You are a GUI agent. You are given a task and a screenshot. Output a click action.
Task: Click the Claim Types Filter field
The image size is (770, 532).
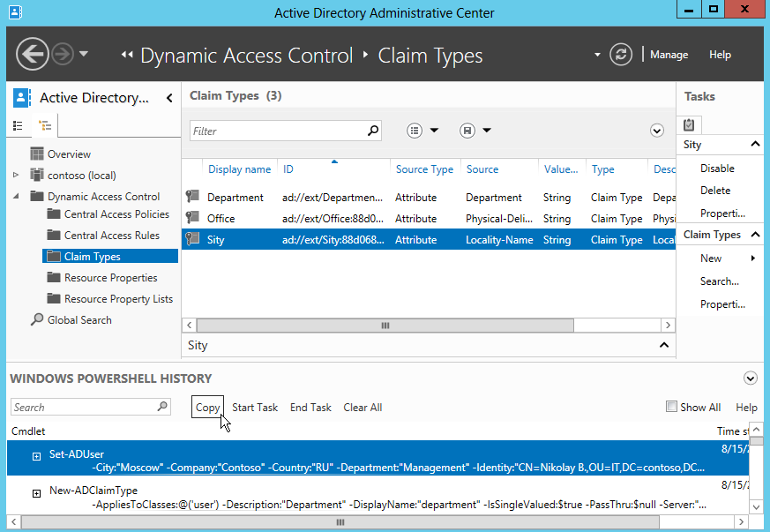(x=285, y=131)
